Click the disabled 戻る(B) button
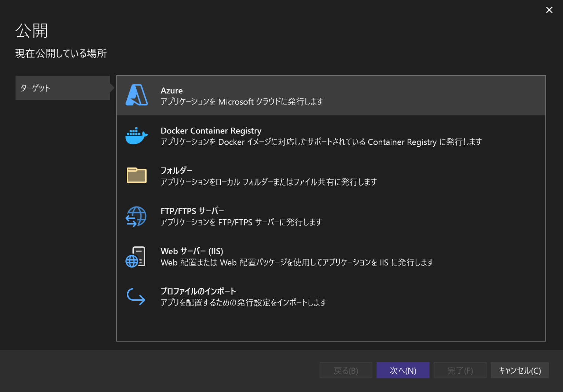Viewport: 563px width, 392px height. [x=346, y=370]
